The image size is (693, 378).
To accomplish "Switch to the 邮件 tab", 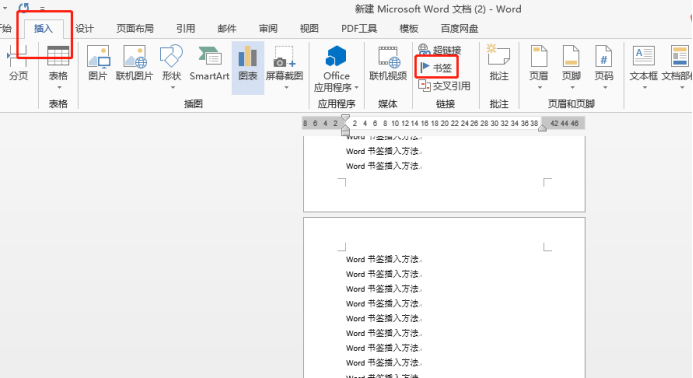I will tap(227, 29).
